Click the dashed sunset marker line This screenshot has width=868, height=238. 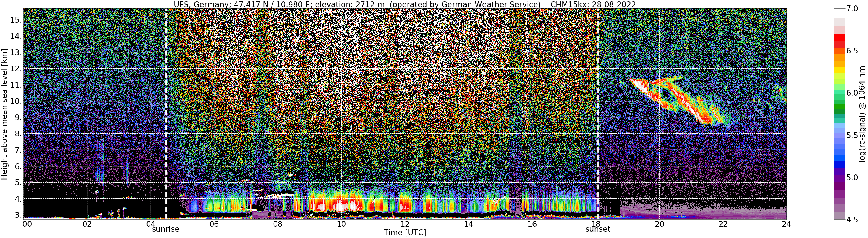pyautogui.click(x=598, y=114)
